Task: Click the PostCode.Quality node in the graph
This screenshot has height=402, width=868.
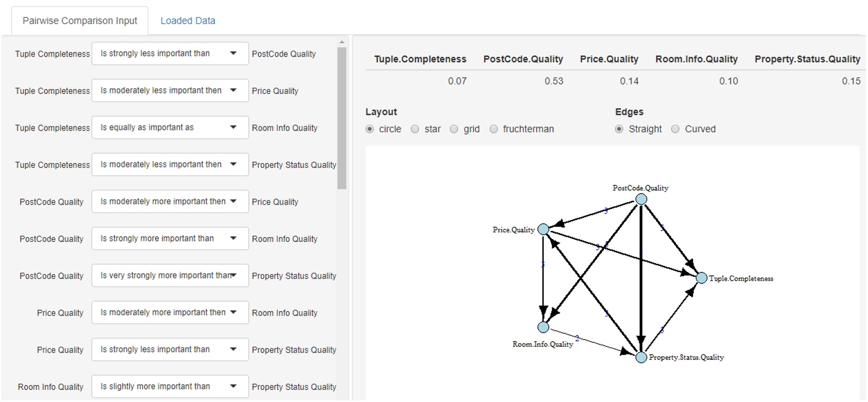Action: (x=641, y=199)
